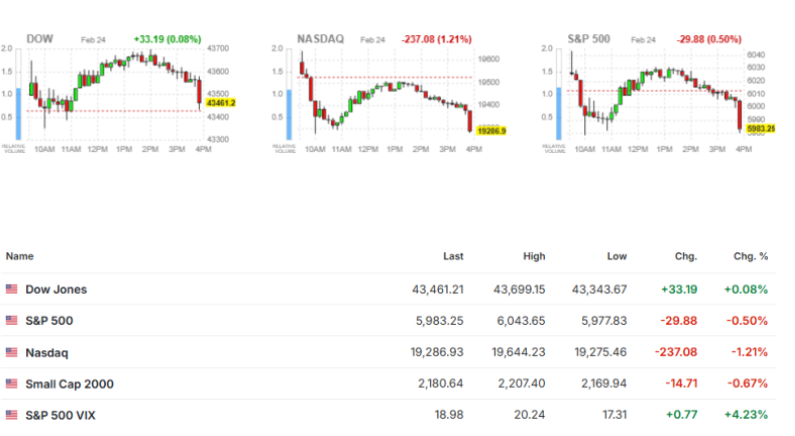This screenshot has width=795, height=436.
Task: Click S&P 500 last value 5,983.25 in table
Action: pyautogui.click(x=440, y=321)
